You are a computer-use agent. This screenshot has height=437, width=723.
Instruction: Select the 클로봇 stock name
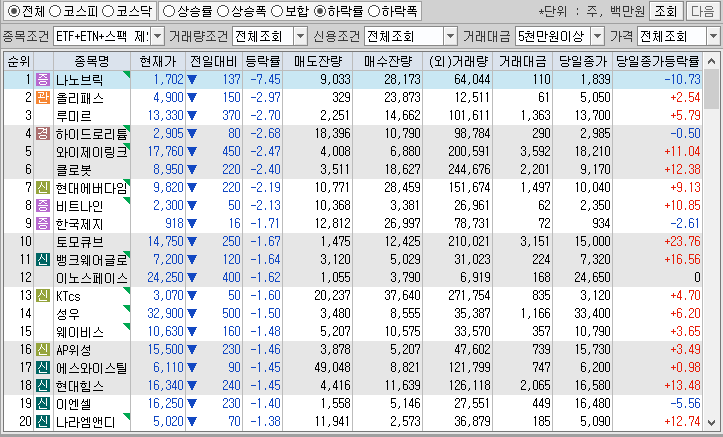coord(73,170)
